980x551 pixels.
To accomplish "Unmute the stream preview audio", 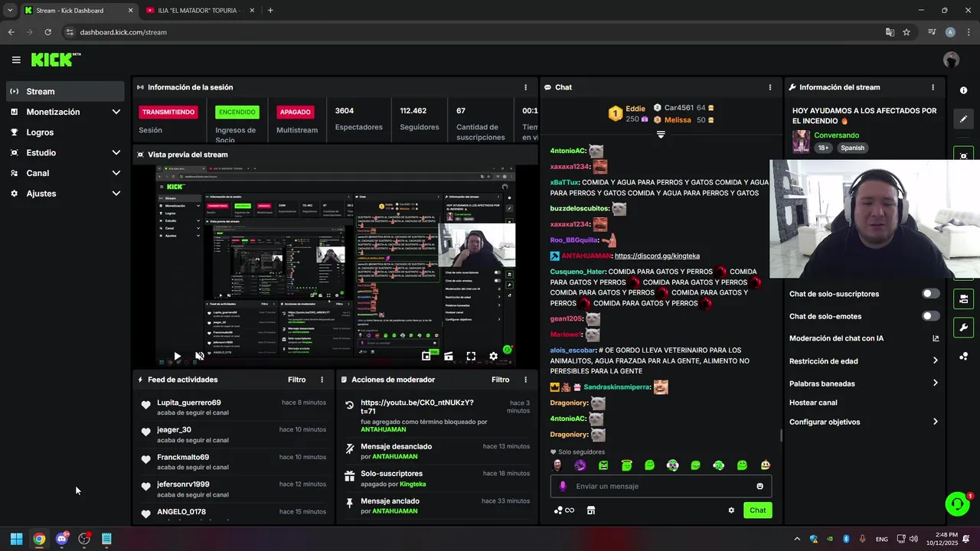I will pyautogui.click(x=199, y=356).
